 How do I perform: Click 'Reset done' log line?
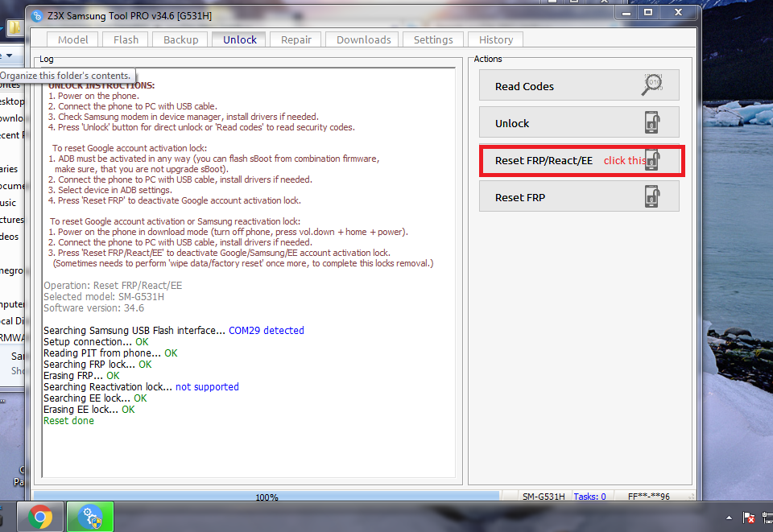click(x=68, y=421)
